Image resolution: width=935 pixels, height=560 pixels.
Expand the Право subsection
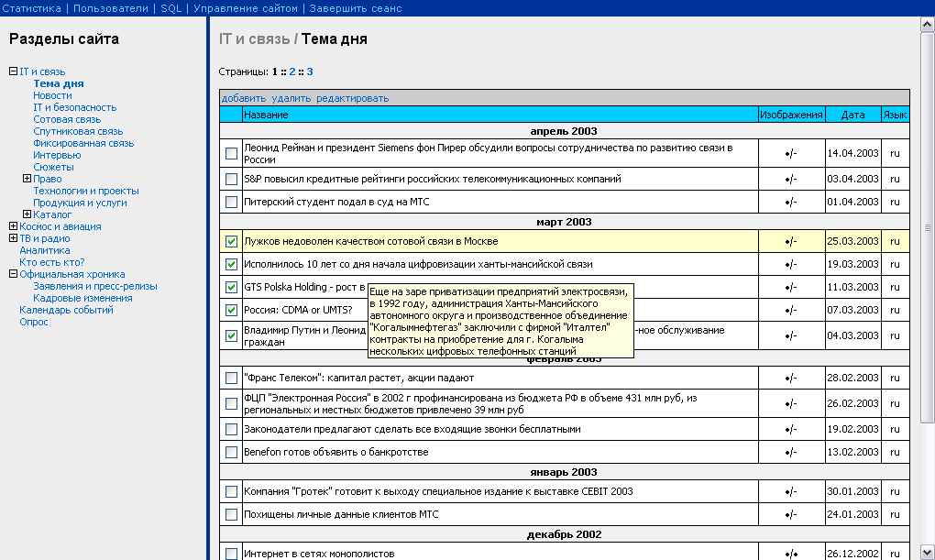click(x=27, y=179)
